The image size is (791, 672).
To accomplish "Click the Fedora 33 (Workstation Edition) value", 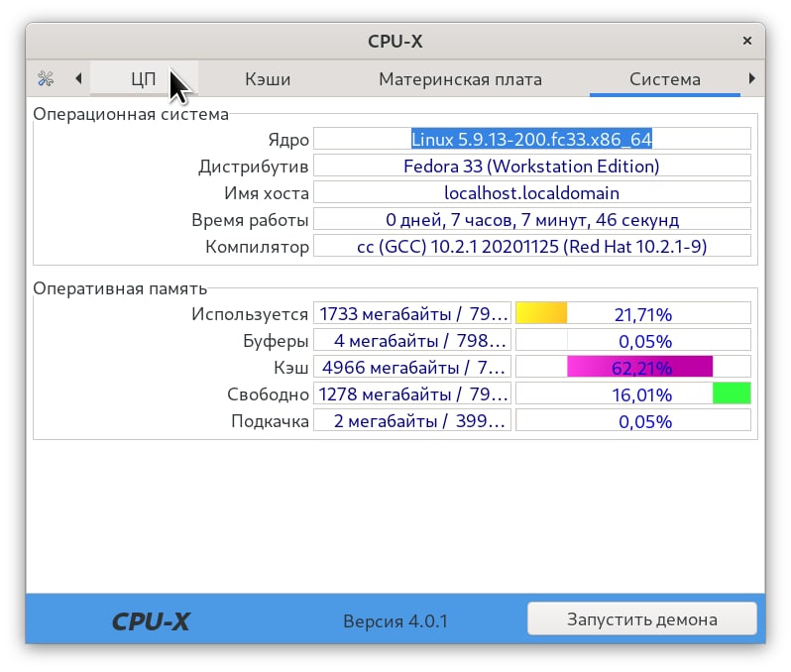I will pyautogui.click(x=531, y=166).
